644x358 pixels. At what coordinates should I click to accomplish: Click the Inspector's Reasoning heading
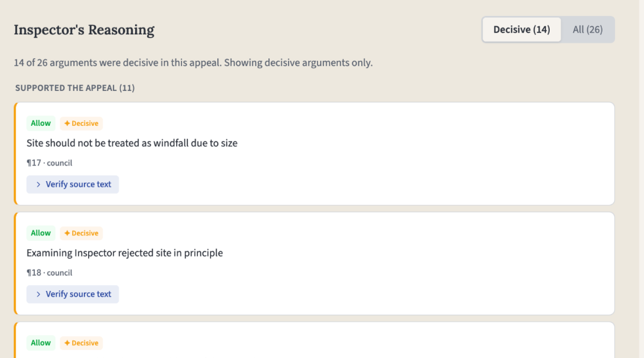point(84,30)
